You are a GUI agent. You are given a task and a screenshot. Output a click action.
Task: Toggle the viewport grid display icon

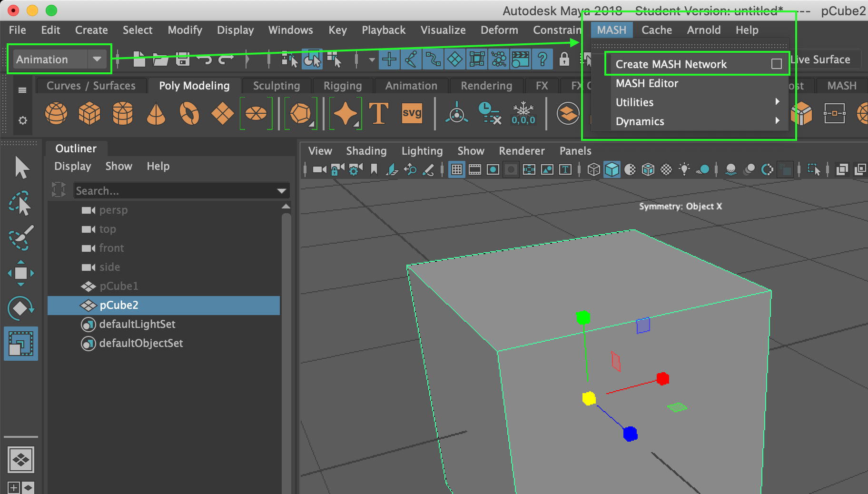pyautogui.click(x=456, y=169)
